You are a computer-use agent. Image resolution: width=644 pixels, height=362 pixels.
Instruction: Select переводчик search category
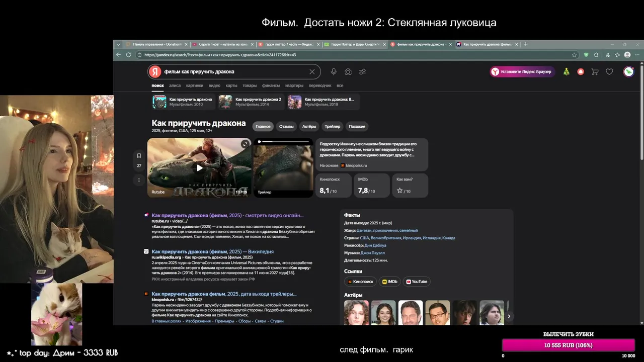(x=320, y=86)
